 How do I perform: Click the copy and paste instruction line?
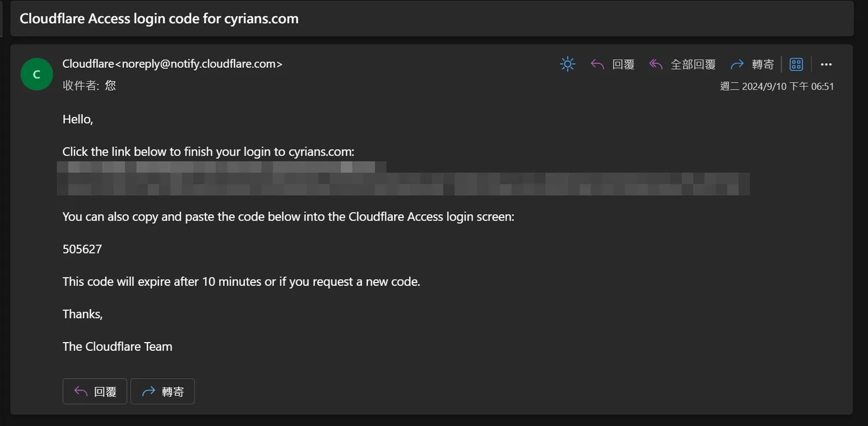tap(288, 217)
